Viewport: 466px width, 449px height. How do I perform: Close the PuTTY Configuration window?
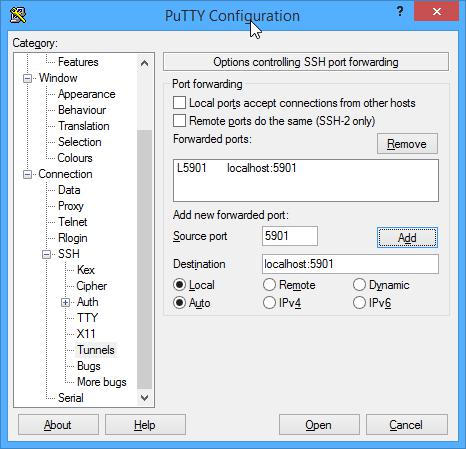click(x=436, y=12)
